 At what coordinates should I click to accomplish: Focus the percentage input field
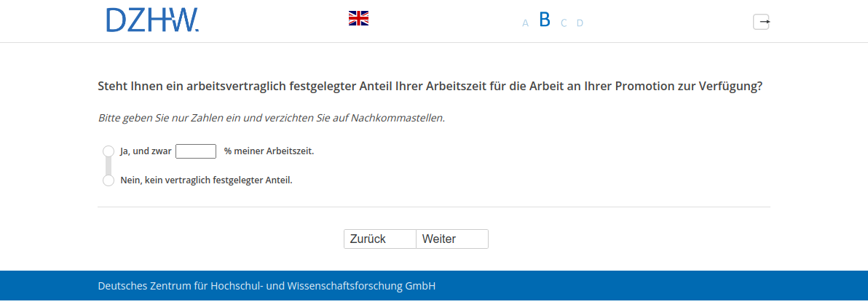[x=196, y=151]
